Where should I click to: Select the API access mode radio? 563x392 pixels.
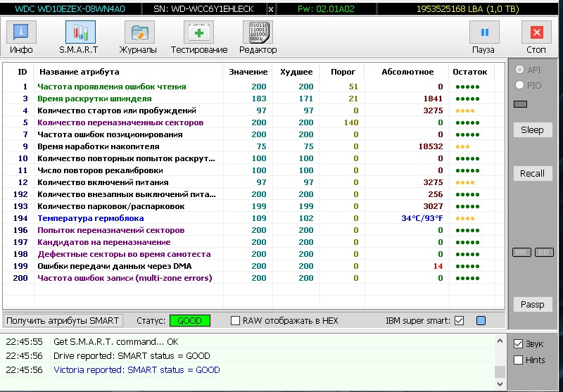[x=519, y=70]
